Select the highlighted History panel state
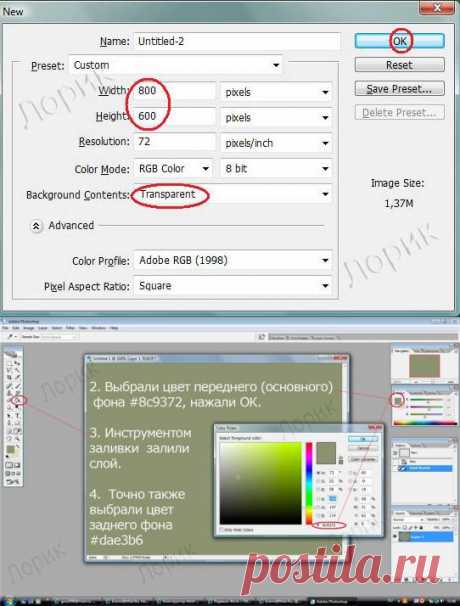Screen dimensions: 460x606 click(x=427, y=468)
